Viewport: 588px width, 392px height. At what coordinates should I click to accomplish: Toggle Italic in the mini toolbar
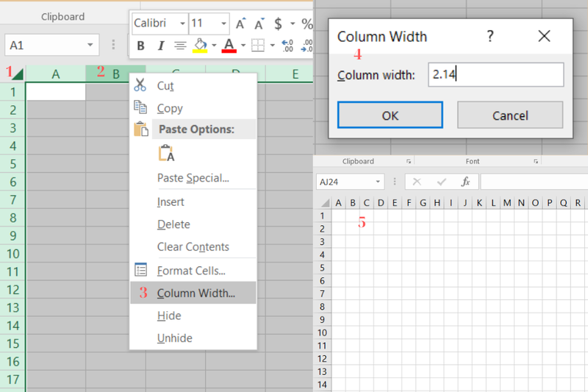tap(161, 46)
